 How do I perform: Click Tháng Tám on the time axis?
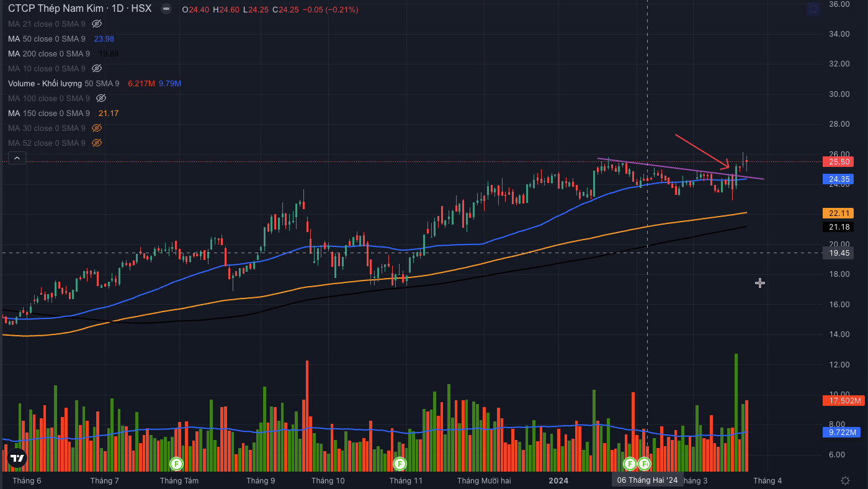pos(179,480)
